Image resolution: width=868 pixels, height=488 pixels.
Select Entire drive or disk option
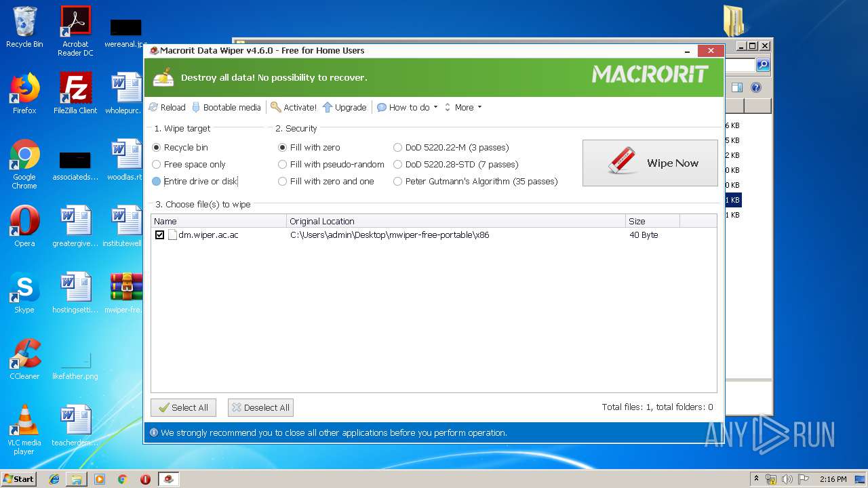click(x=195, y=181)
